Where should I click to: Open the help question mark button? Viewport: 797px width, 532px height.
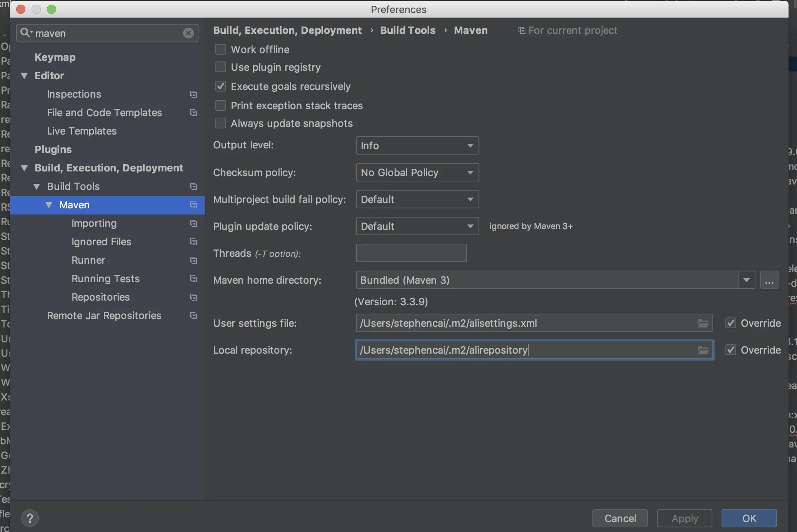point(30,518)
